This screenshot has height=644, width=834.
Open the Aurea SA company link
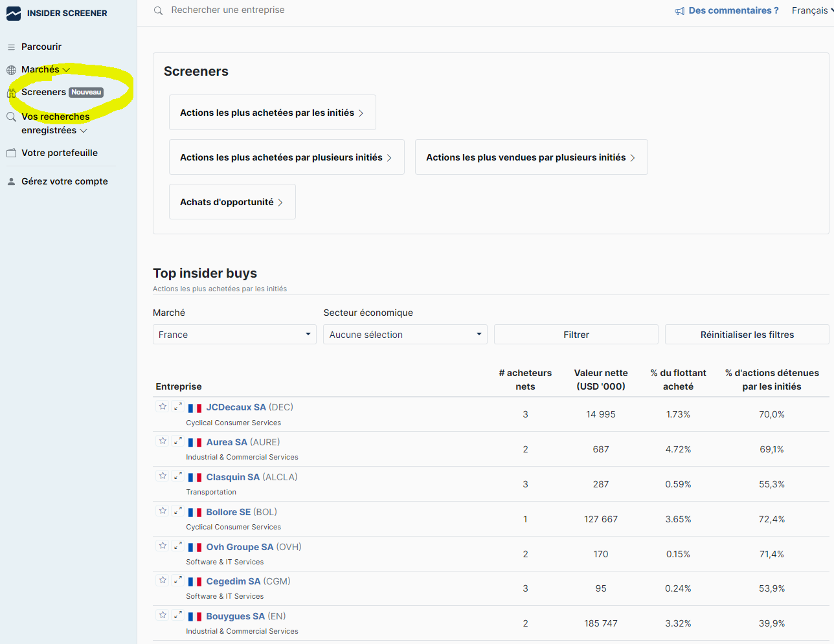pyautogui.click(x=227, y=442)
